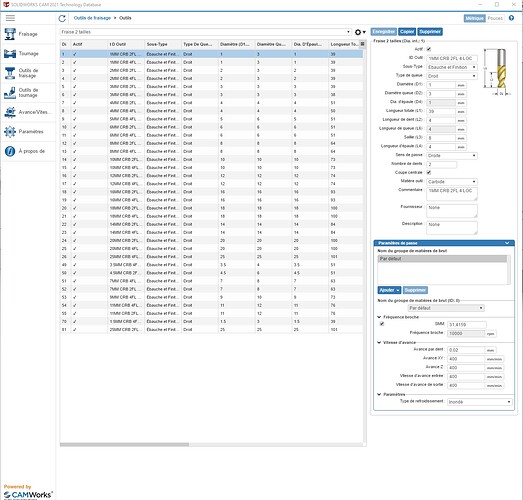The width and height of the screenshot is (523, 500).
Task: Select the Outils de fraisage icon
Action: (10, 73)
